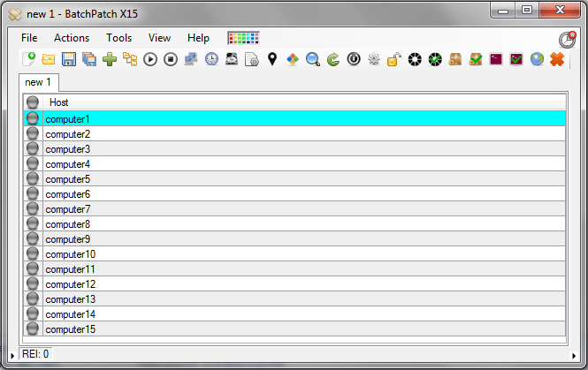Open a file with the folder icon
588x370 pixels.
(x=49, y=59)
